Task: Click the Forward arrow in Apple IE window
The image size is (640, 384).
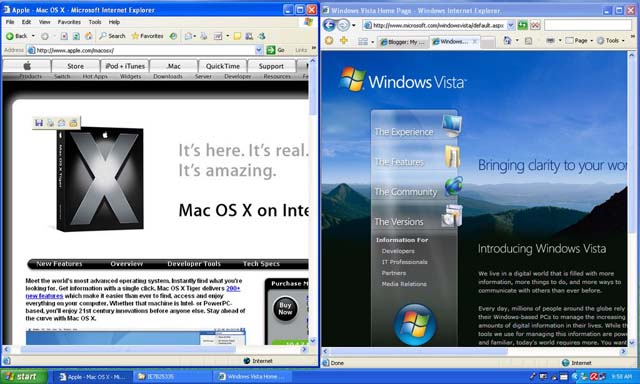Action: click(45, 36)
